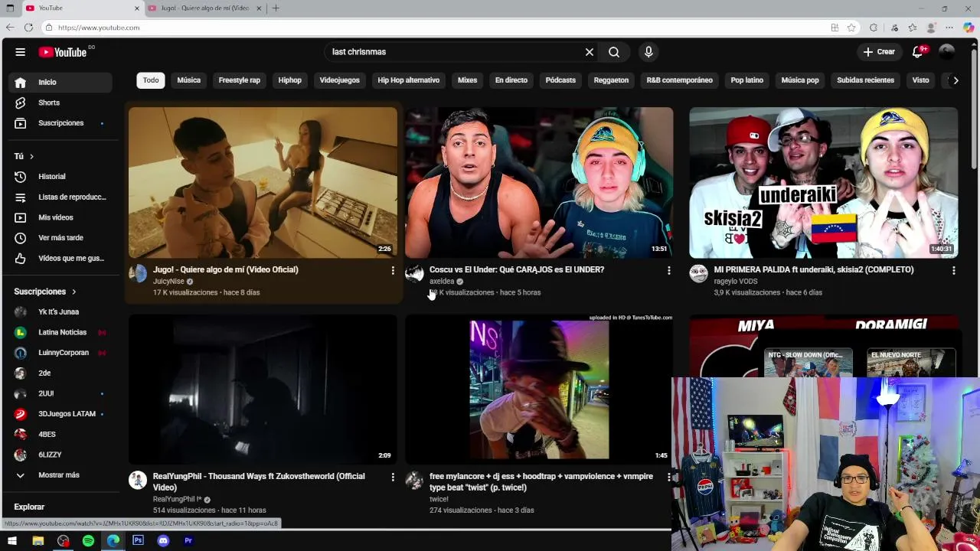The image size is (980, 551).
Task: Play the MI PRIMERA PALIDA thumbnail
Action: [823, 183]
